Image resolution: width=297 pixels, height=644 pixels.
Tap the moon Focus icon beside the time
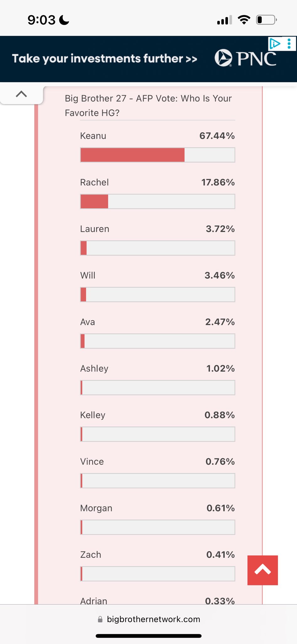click(x=64, y=20)
